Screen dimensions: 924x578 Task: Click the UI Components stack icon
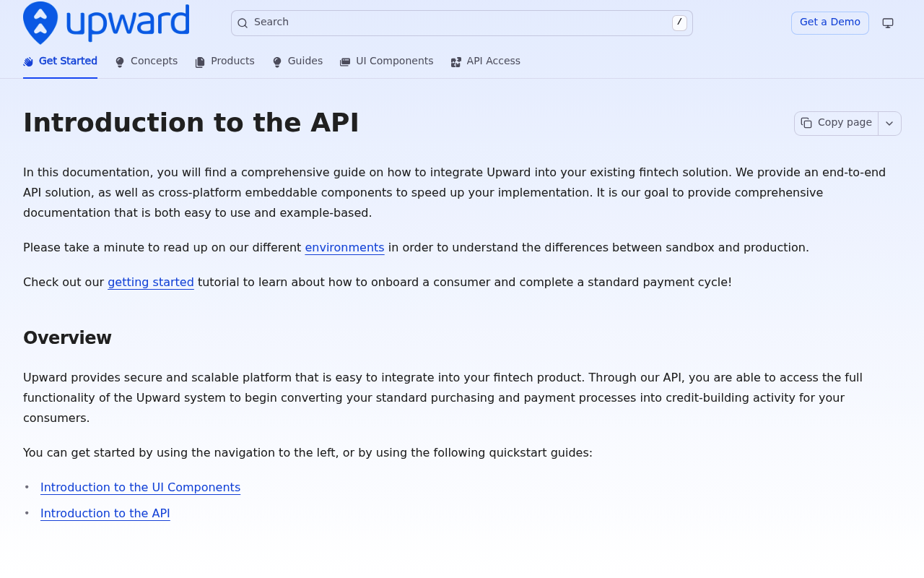345,62
